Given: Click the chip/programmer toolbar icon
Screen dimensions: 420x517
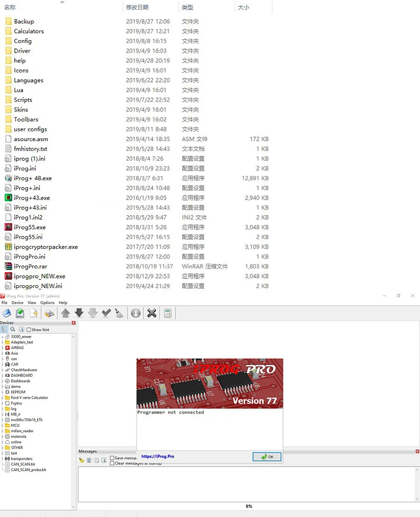Looking at the screenshot, I should pyautogui.click(x=49, y=313).
